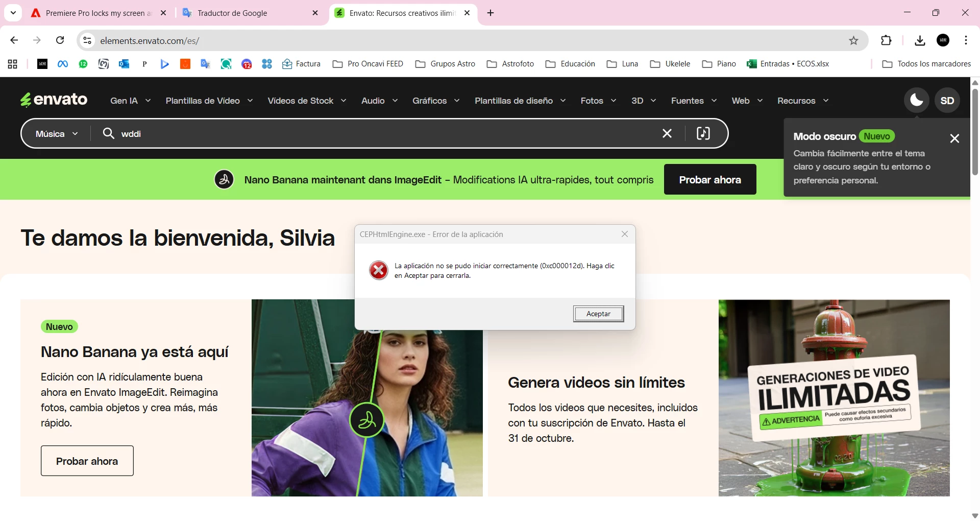Click the Genera videos sin límites heading

click(x=596, y=383)
